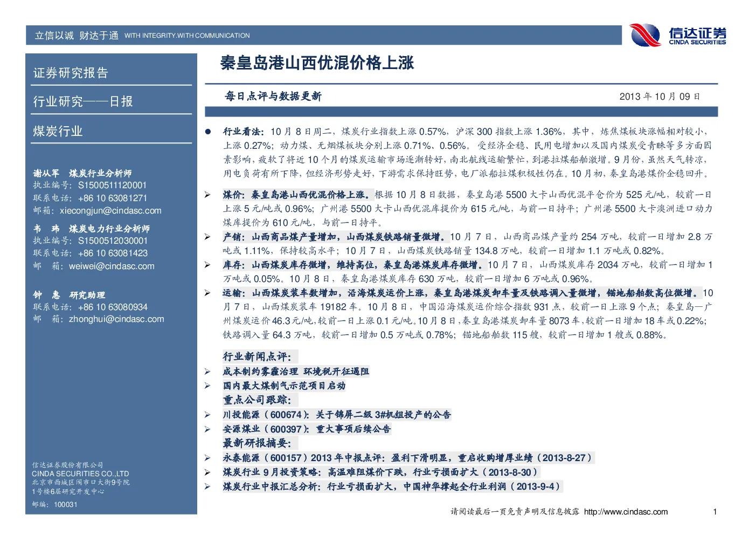Click the Cinda Securities logo
The height and width of the screenshot is (535, 756).
pyautogui.click(x=678, y=35)
